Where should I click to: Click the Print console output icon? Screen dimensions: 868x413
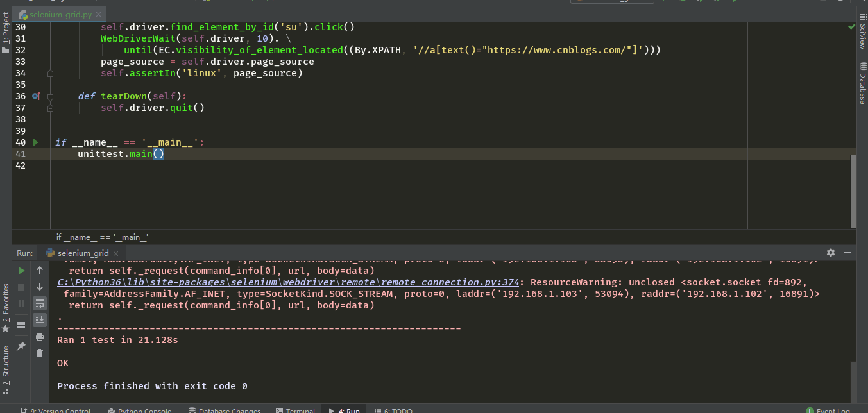coord(40,337)
